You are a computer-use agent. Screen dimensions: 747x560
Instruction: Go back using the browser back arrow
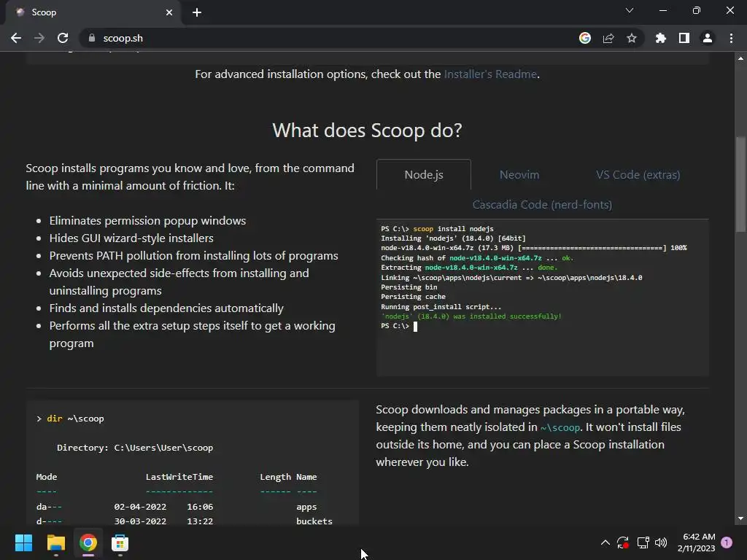point(16,38)
